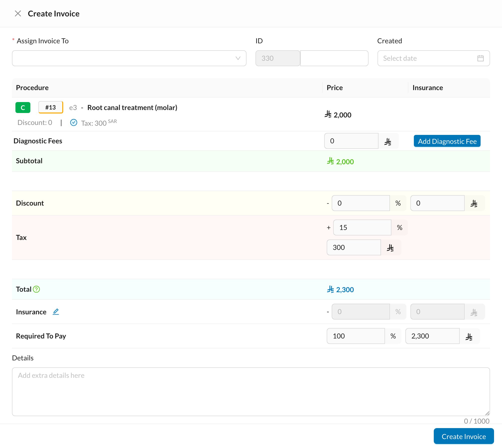The height and width of the screenshot is (448, 502).
Task: Toggle the Tax check circle icon
Action: [x=74, y=122]
